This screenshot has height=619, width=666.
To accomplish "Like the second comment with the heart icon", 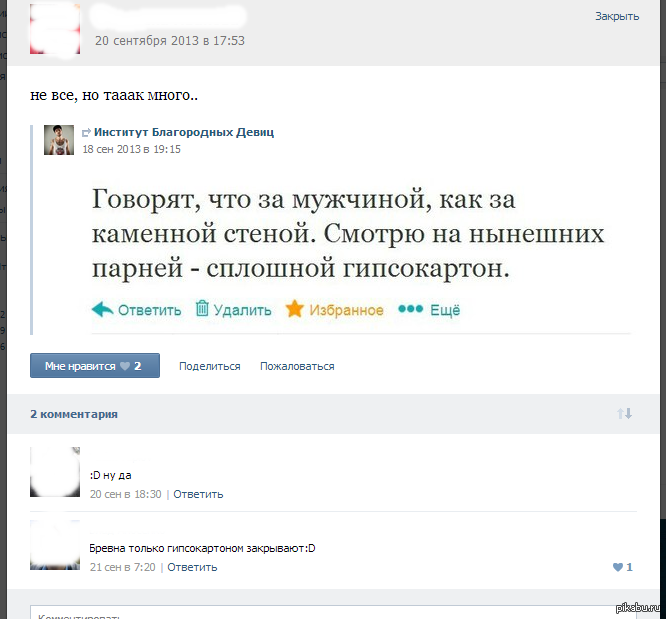I will point(617,567).
